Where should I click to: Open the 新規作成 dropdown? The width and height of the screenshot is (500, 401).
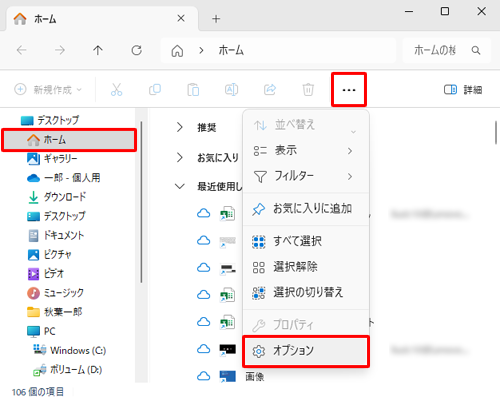(48, 90)
